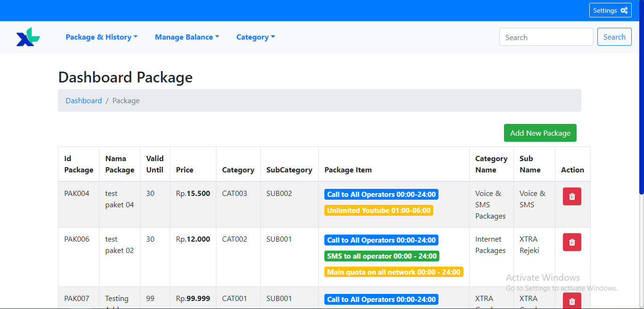Click the Rp.99.999 price cell
This screenshot has width=644, height=309.
tap(193, 298)
